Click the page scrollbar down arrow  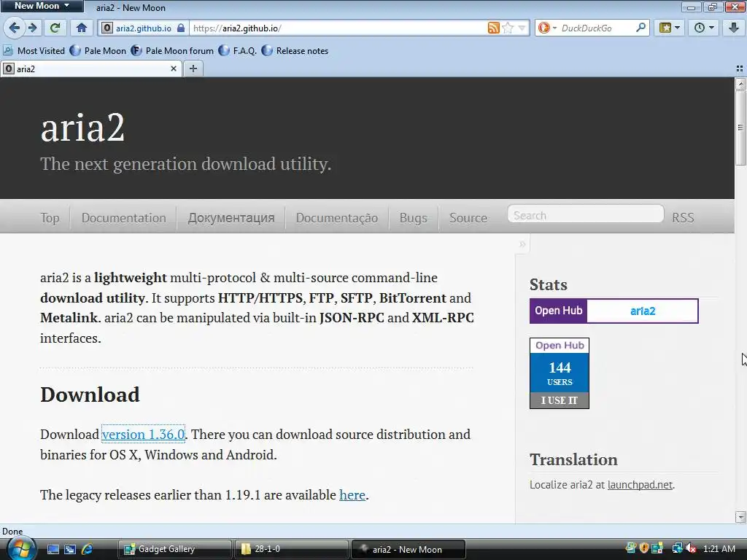tap(740, 517)
